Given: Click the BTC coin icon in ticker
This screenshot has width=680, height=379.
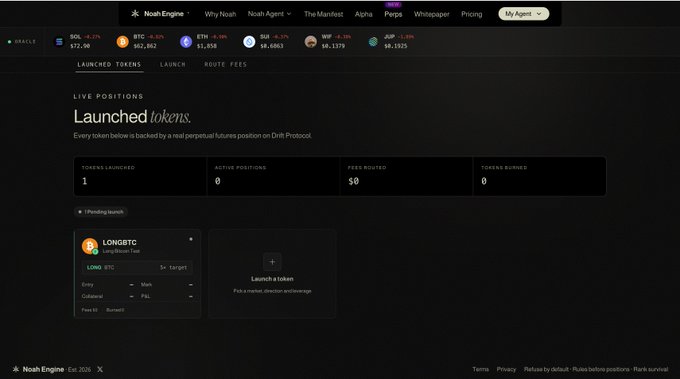Looking at the screenshot, I should [123, 42].
